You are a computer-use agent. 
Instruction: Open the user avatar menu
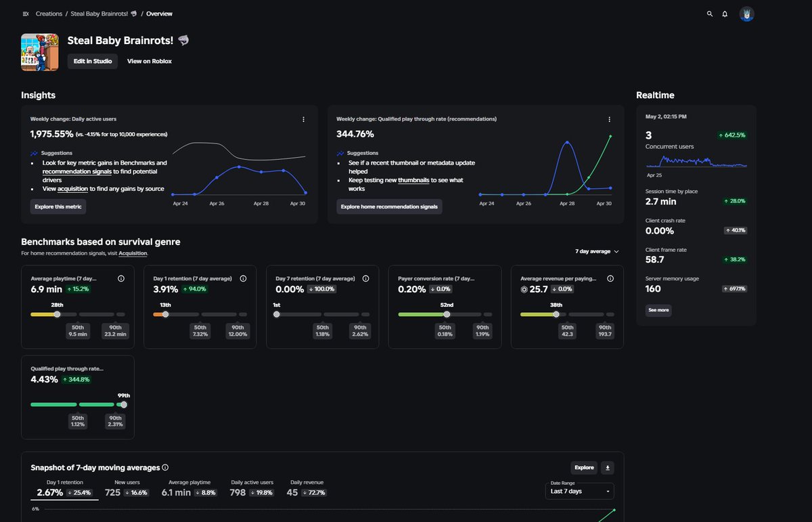click(746, 14)
